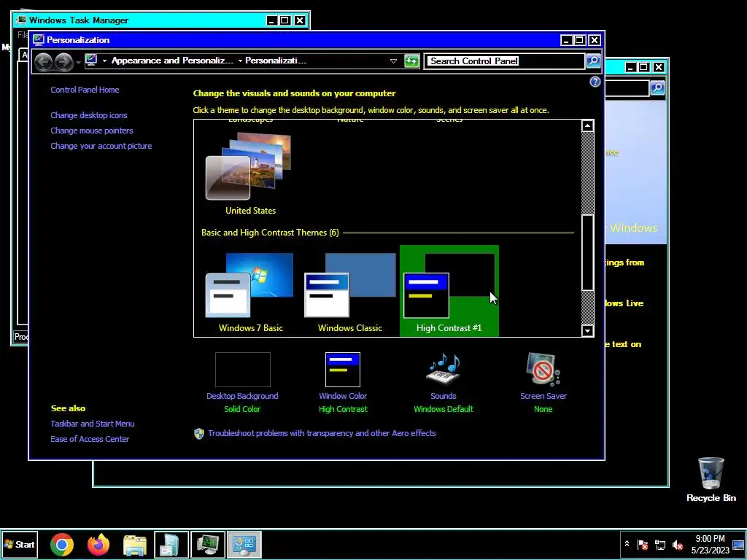
Task: Open Ease of Access Center link
Action: (x=90, y=439)
